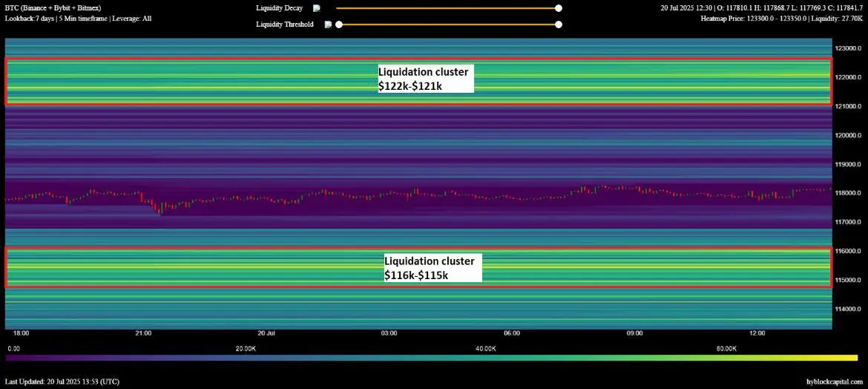Click the 40.00K color scale label
The image size is (868, 389).
(x=486, y=349)
